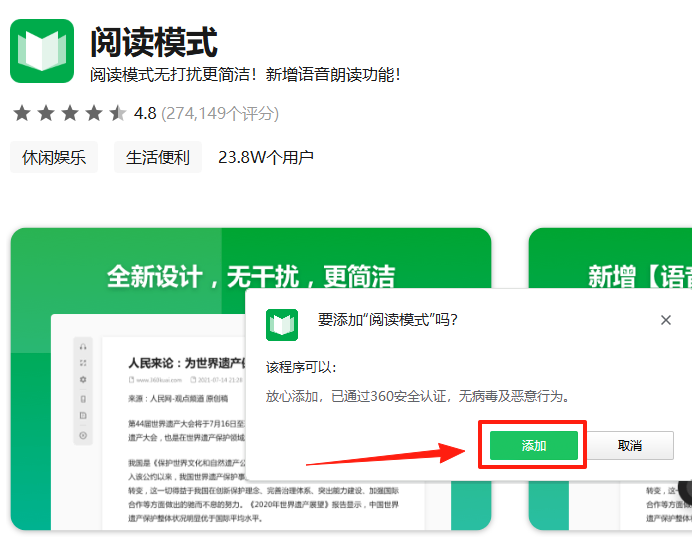This screenshot has height=537, width=692.
Task: Click the small book icon in dialog
Action: pos(282,325)
